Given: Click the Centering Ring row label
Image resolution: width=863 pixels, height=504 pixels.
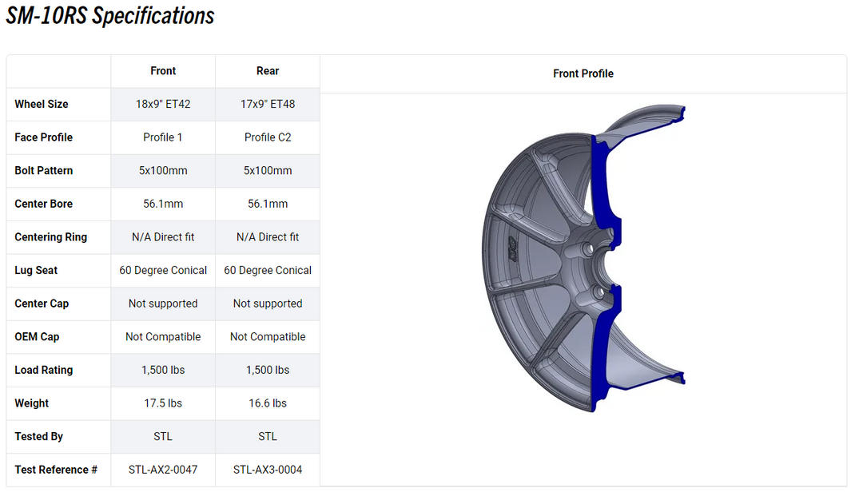Looking at the screenshot, I should pyautogui.click(x=50, y=237).
